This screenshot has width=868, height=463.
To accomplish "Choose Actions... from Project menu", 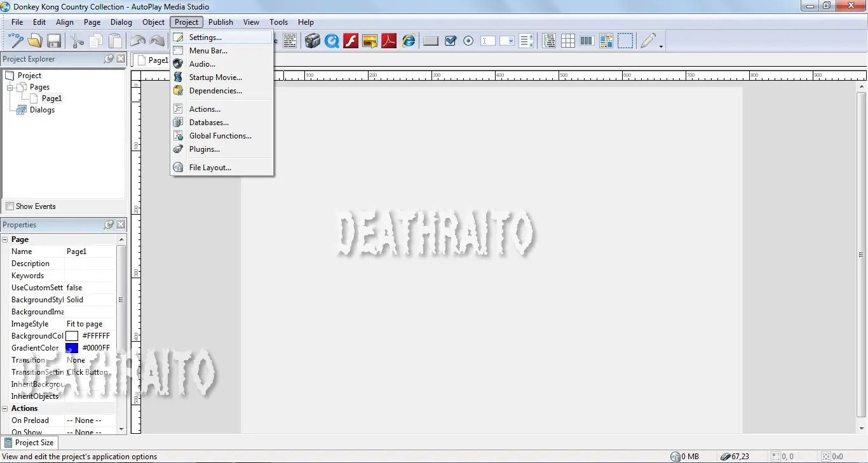I will [x=222, y=109].
